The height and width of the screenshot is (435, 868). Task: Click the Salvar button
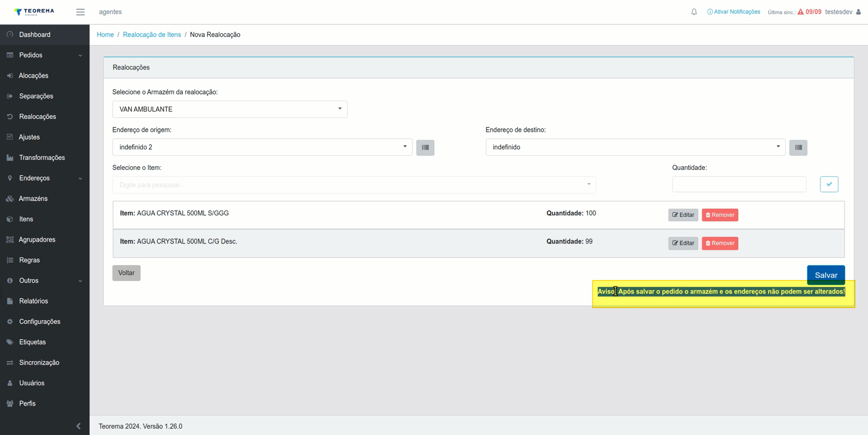pos(826,275)
